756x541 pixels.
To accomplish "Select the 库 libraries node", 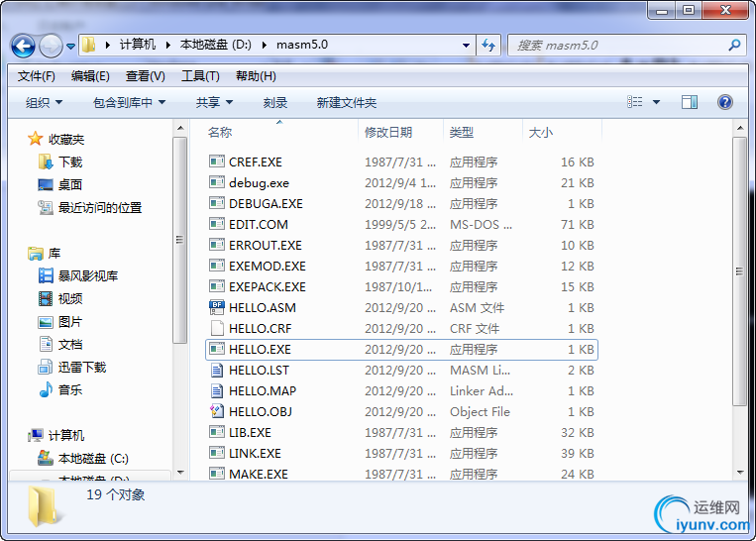I will click(54, 253).
